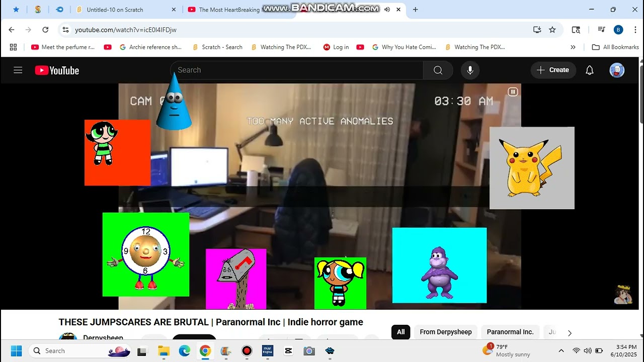This screenshot has width=644, height=362.
Task: Mute the audio-playing tab speaker icon
Action: coord(387,10)
